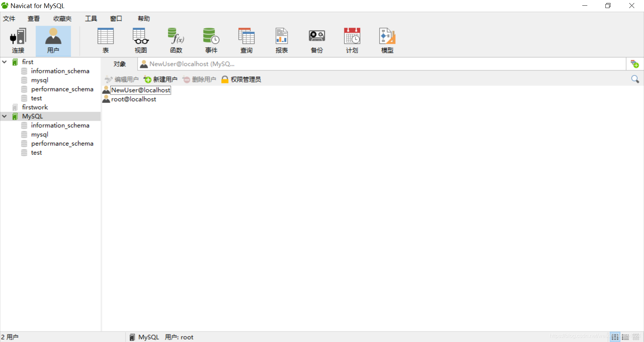Click 新建用户 new user button
644x342 pixels.
click(x=161, y=79)
